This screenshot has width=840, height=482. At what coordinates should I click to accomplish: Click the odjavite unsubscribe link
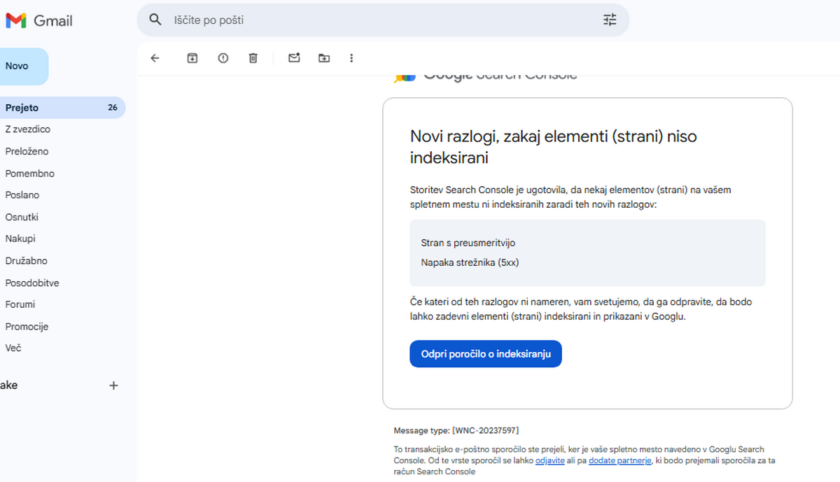[550, 461]
